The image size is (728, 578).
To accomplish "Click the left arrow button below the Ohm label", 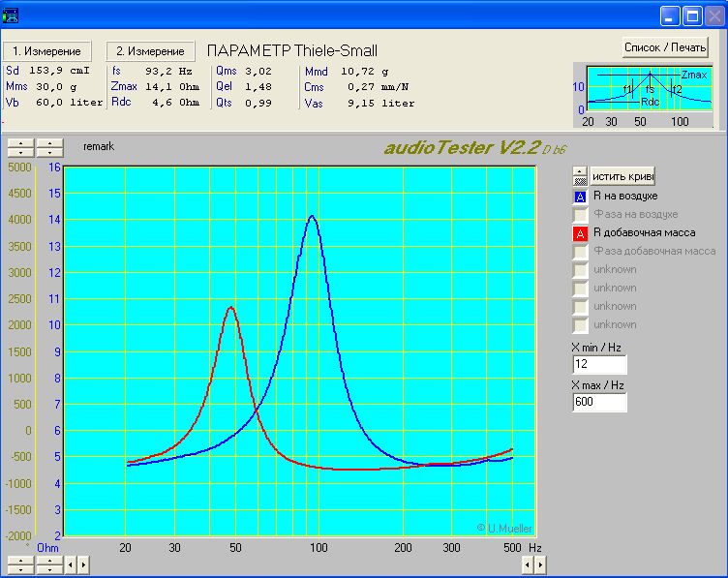I will pyautogui.click(x=71, y=564).
